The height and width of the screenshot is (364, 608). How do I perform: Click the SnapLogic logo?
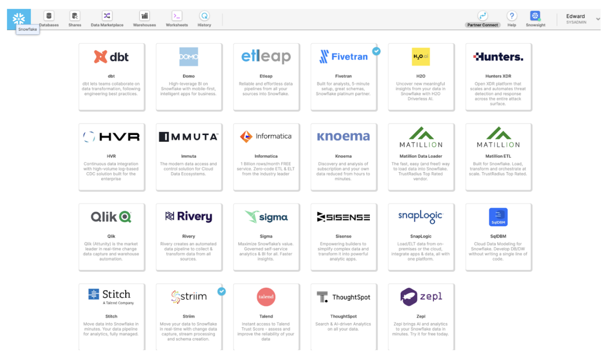click(421, 216)
